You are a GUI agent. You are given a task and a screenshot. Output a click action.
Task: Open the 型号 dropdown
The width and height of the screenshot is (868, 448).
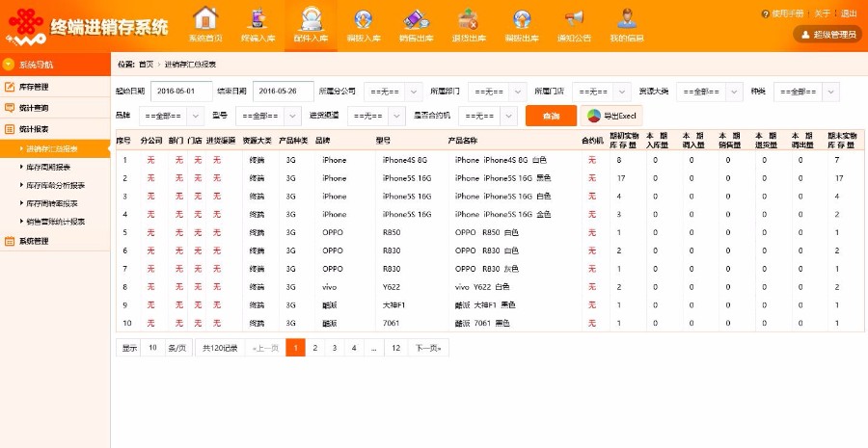(268, 117)
